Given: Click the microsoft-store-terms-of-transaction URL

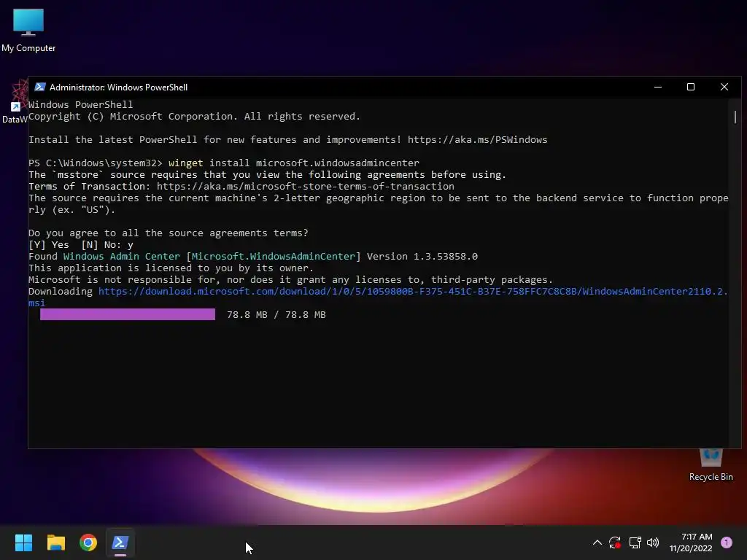Looking at the screenshot, I should click(306, 186).
